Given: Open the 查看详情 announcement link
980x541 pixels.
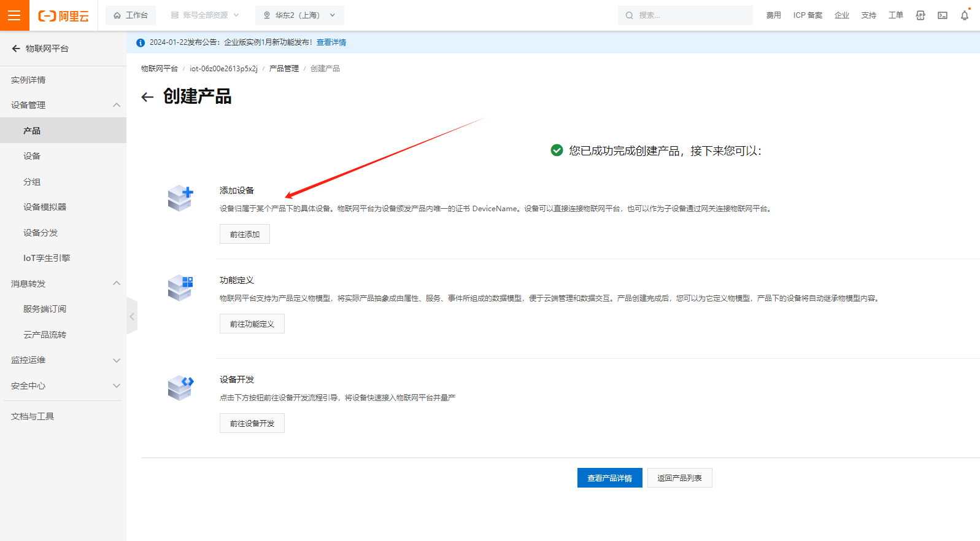Looking at the screenshot, I should pos(331,42).
